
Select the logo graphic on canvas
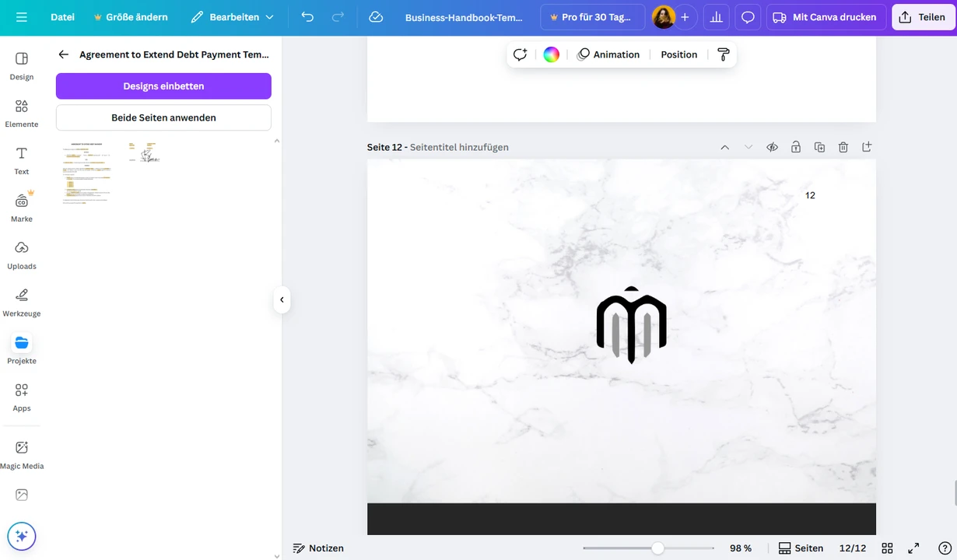(x=631, y=325)
